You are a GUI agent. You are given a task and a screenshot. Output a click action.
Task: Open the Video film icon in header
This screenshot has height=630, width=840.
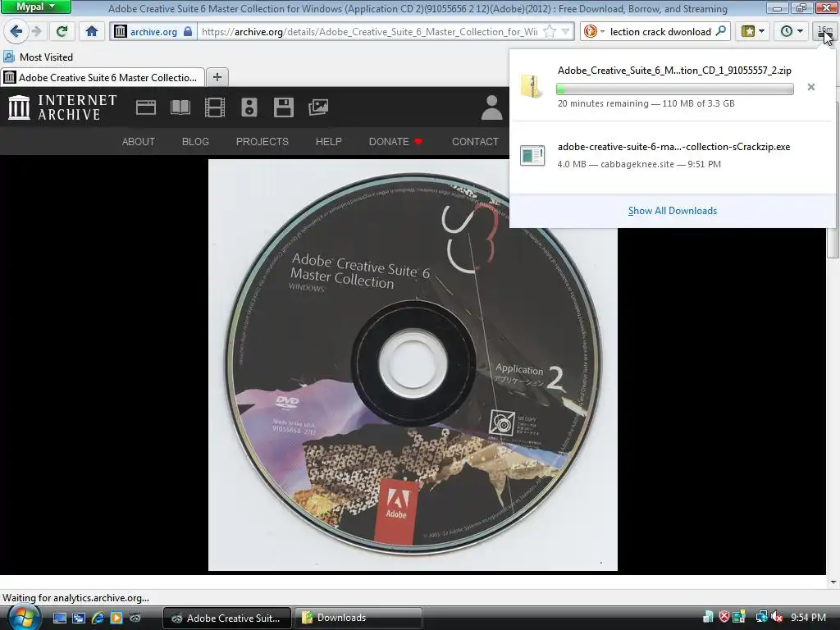pyautogui.click(x=214, y=107)
